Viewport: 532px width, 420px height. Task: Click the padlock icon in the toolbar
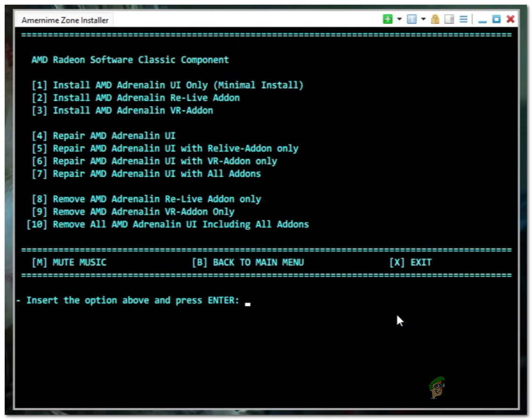[435, 19]
